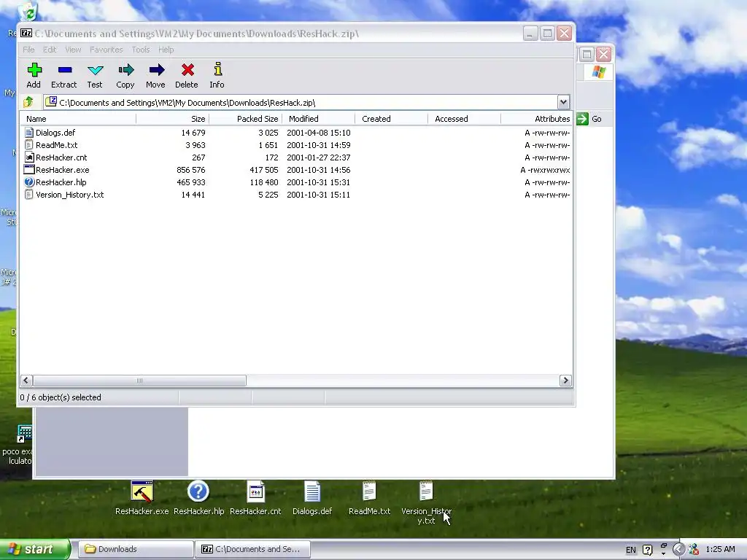This screenshot has width=747, height=560.
Task: Select Version_History.txt icon in Downloads folder
Action: point(426,491)
